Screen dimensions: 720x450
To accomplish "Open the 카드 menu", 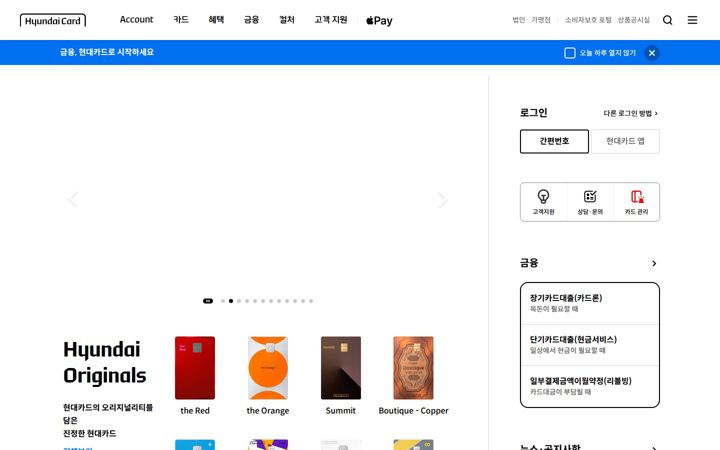I will [x=181, y=20].
